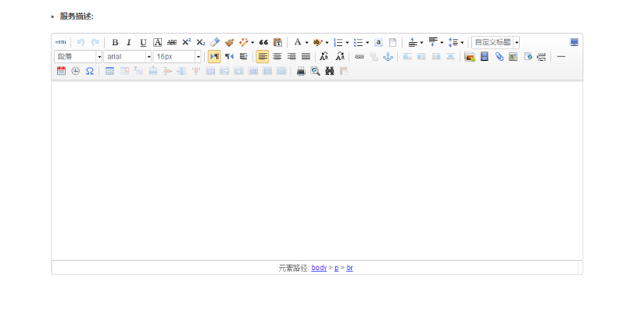Click the br link in element path
This screenshot has height=324, width=644.
pos(349,268)
